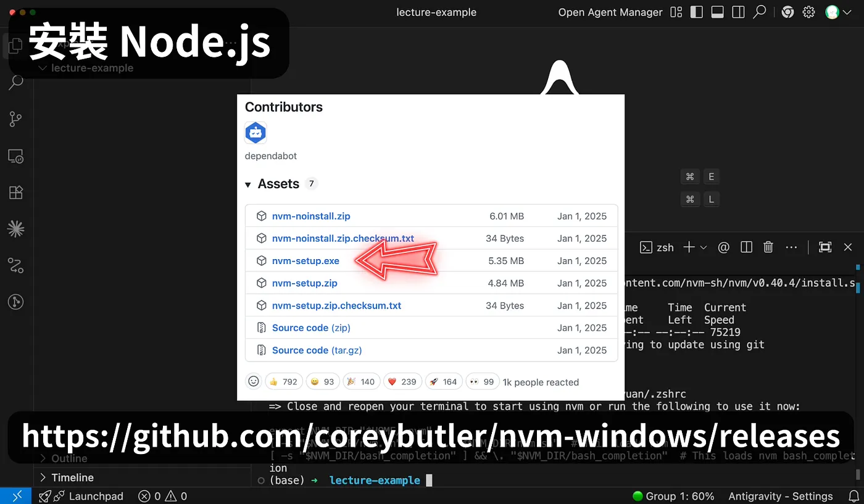
Task: Open the Source Control view
Action: (16, 119)
